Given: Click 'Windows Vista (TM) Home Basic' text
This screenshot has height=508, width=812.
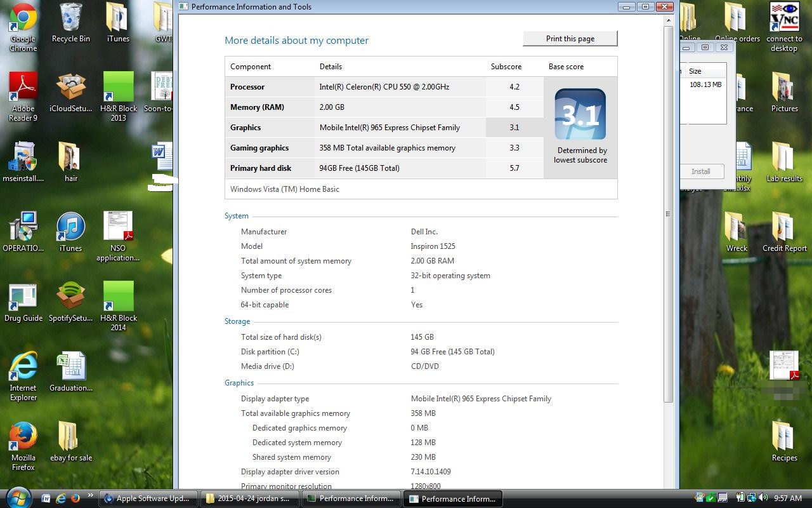Looking at the screenshot, I should pyautogui.click(x=285, y=189).
